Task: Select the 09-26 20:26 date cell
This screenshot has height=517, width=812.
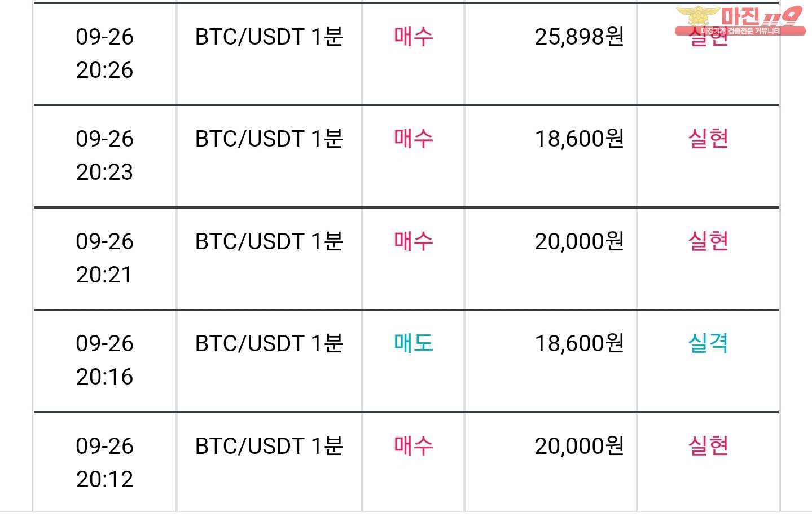Action: (x=105, y=54)
